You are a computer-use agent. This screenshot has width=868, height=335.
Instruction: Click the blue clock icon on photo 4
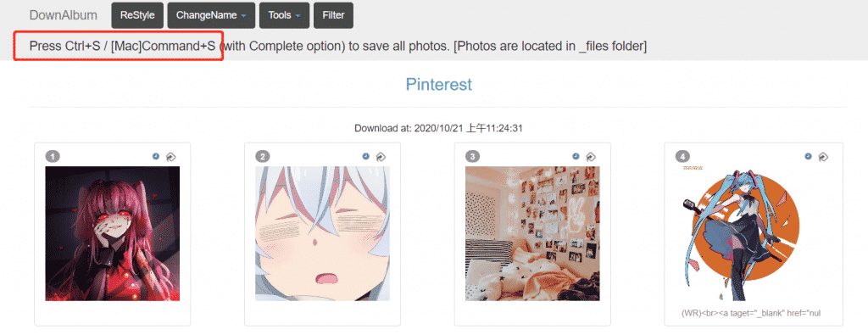(x=808, y=157)
